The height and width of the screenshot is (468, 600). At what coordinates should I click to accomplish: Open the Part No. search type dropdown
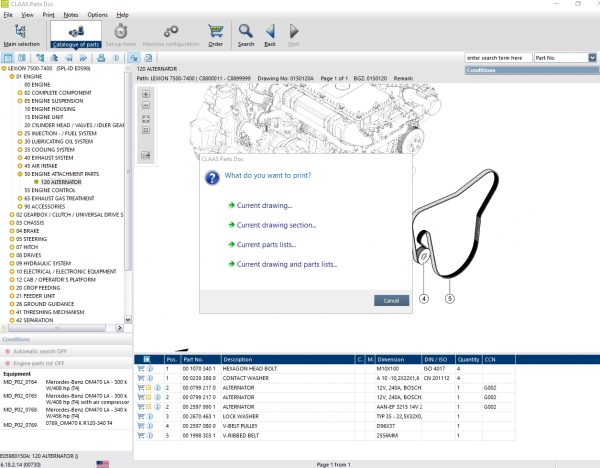[x=591, y=59]
